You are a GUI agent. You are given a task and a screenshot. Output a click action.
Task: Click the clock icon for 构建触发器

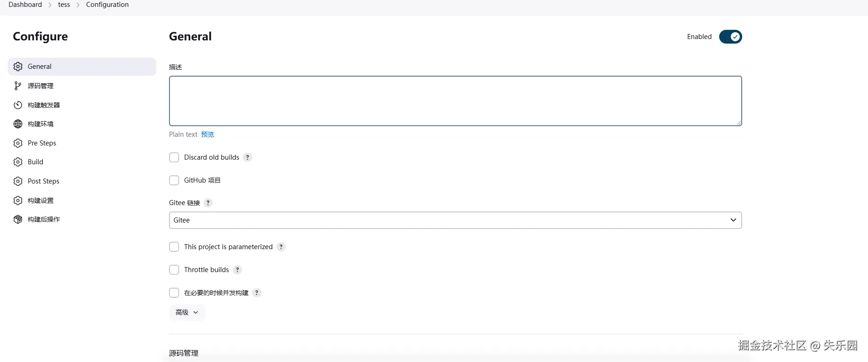point(18,105)
